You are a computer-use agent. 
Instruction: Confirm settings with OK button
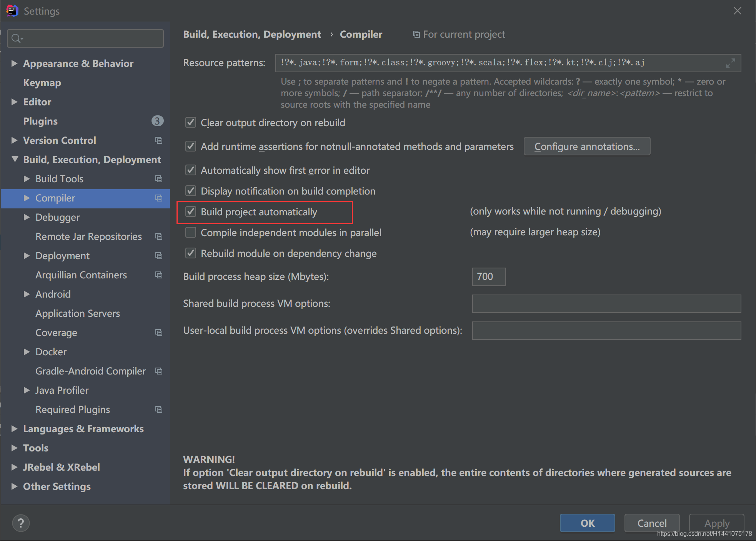click(587, 523)
